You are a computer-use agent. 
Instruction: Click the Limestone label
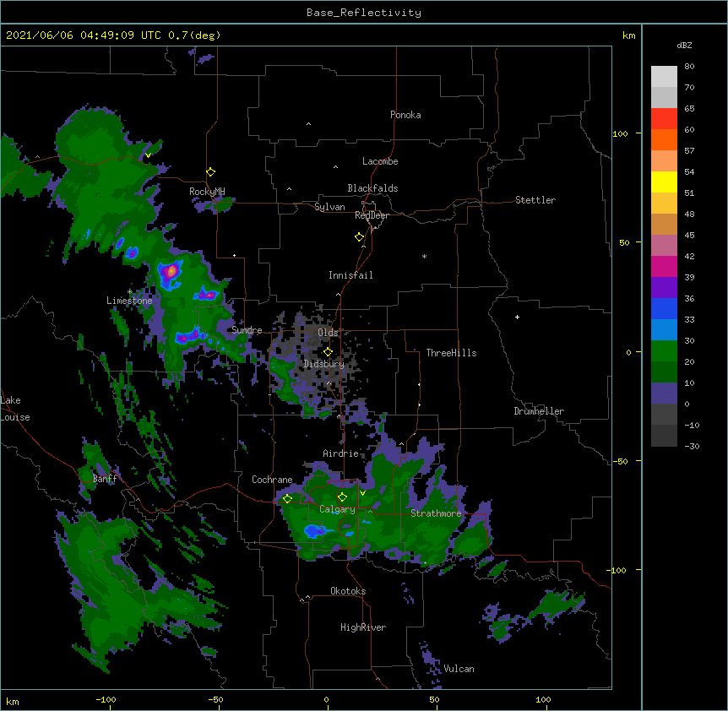129,301
